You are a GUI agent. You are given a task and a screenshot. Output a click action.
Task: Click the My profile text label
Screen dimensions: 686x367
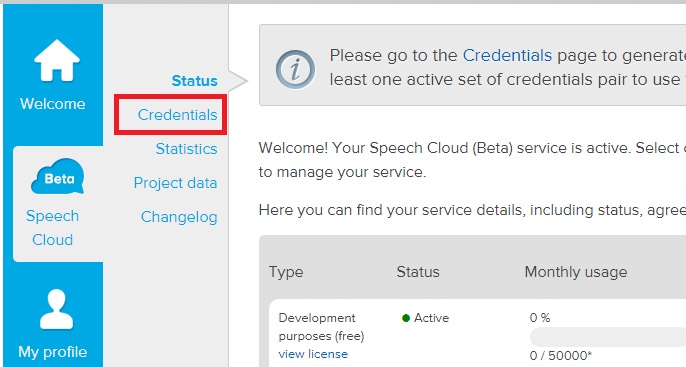point(52,352)
